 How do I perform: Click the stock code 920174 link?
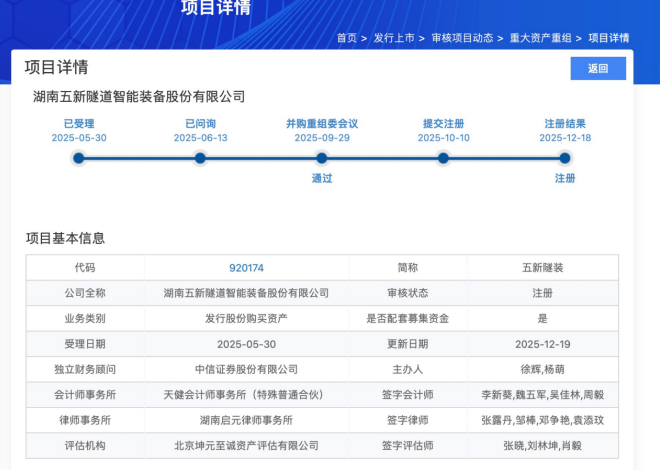pos(246,268)
